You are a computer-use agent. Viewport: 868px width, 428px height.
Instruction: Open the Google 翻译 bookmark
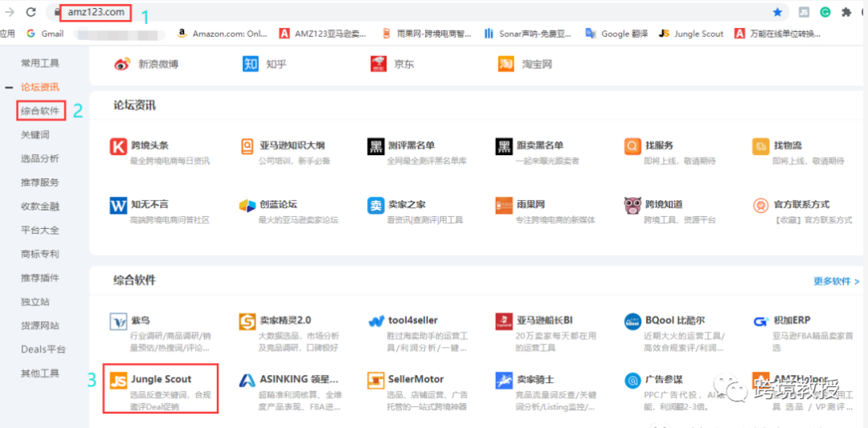[616, 34]
